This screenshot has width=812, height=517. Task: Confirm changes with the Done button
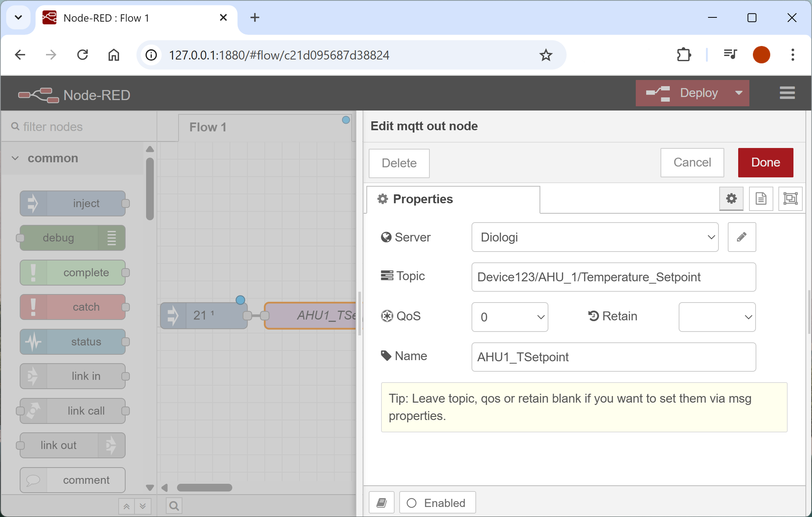pyautogui.click(x=765, y=162)
